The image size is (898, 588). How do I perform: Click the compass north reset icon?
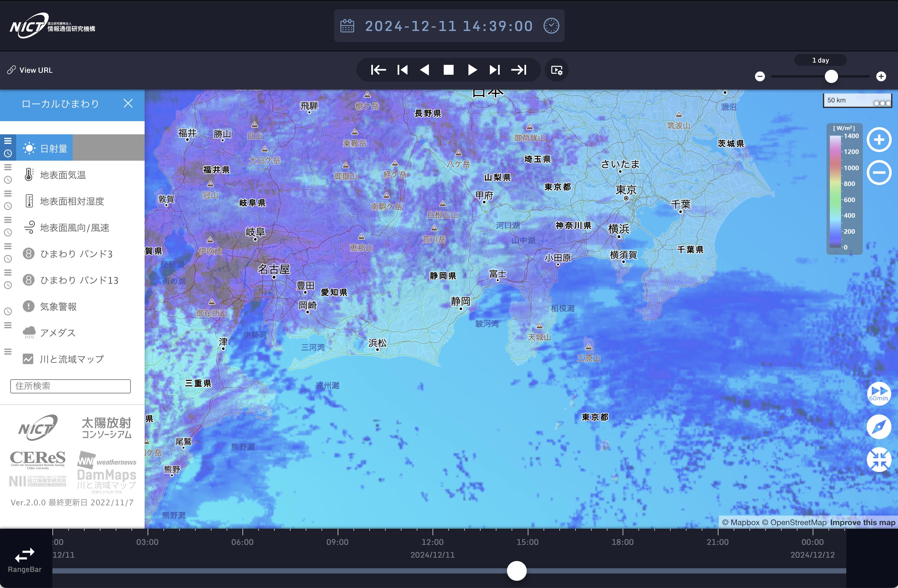click(879, 427)
